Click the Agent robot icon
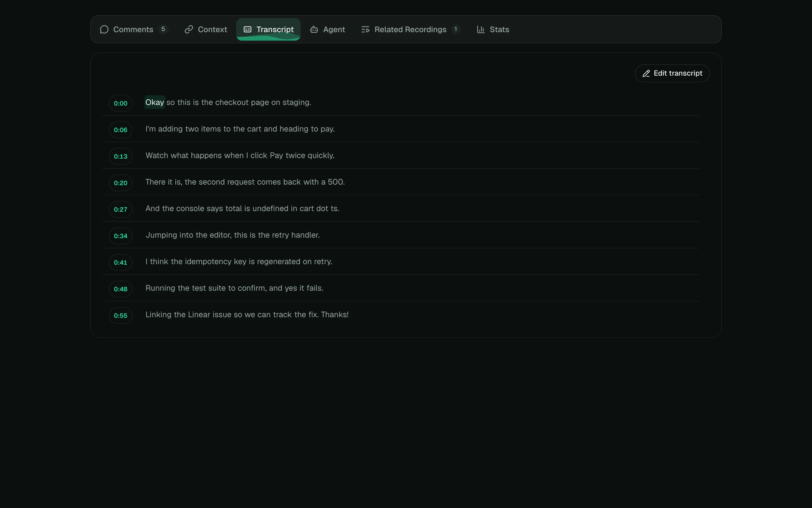The width and height of the screenshot is (812, 508). click(314, 30)
